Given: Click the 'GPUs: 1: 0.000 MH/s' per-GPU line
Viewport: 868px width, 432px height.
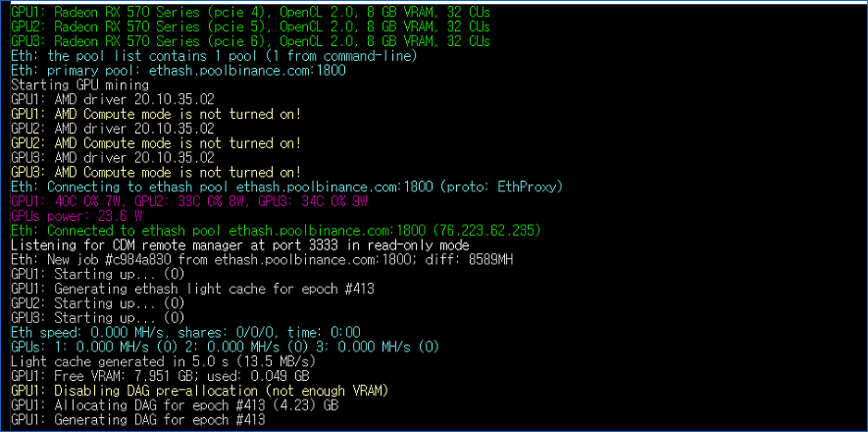Looking at the screenshot, I should click(x=225, y=347).
